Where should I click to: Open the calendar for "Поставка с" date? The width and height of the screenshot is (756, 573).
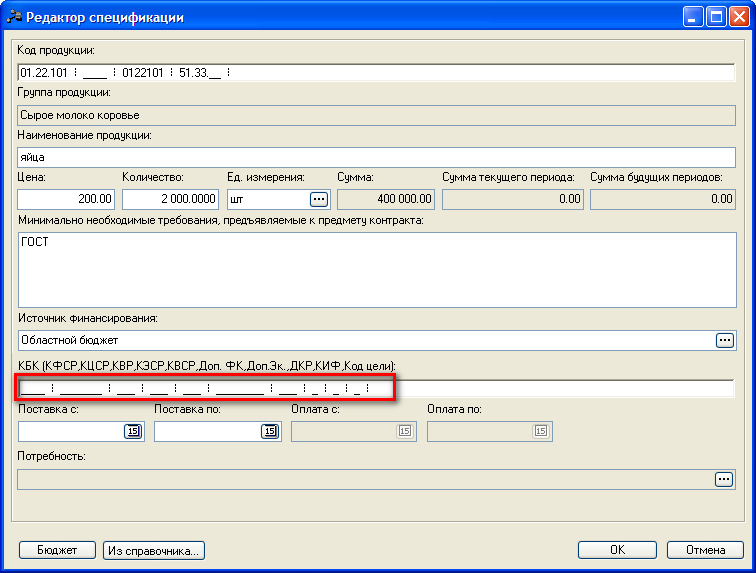pyautogui.click(x=132, y=431)
